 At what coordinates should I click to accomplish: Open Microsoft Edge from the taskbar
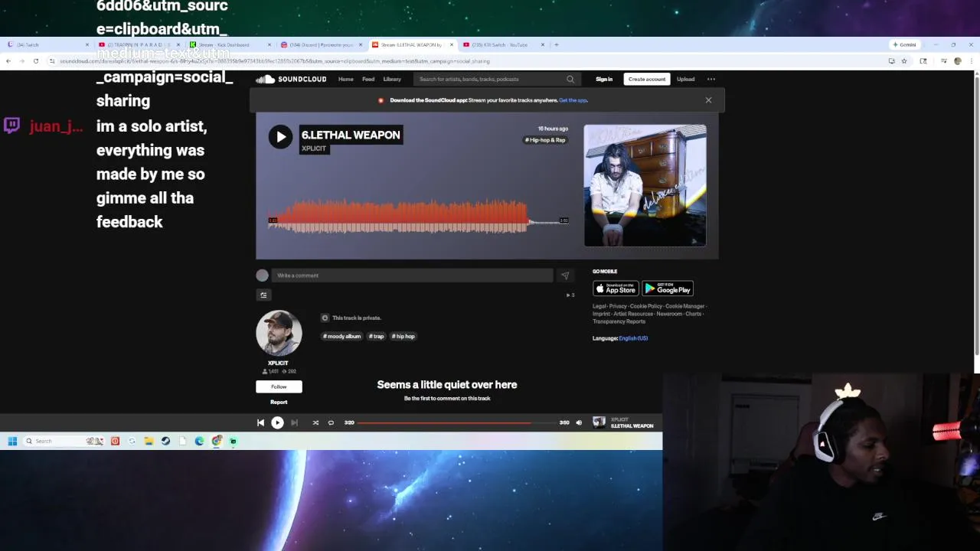point(199,441)
